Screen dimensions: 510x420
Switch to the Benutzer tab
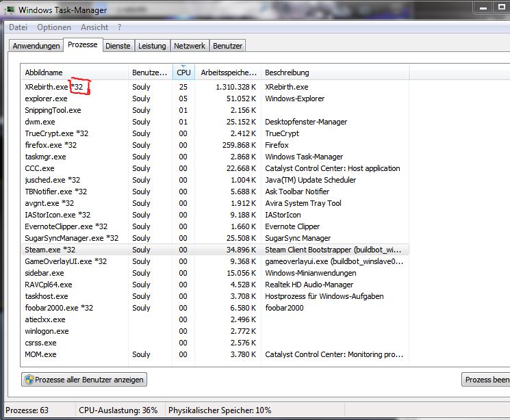coord(227,46)
